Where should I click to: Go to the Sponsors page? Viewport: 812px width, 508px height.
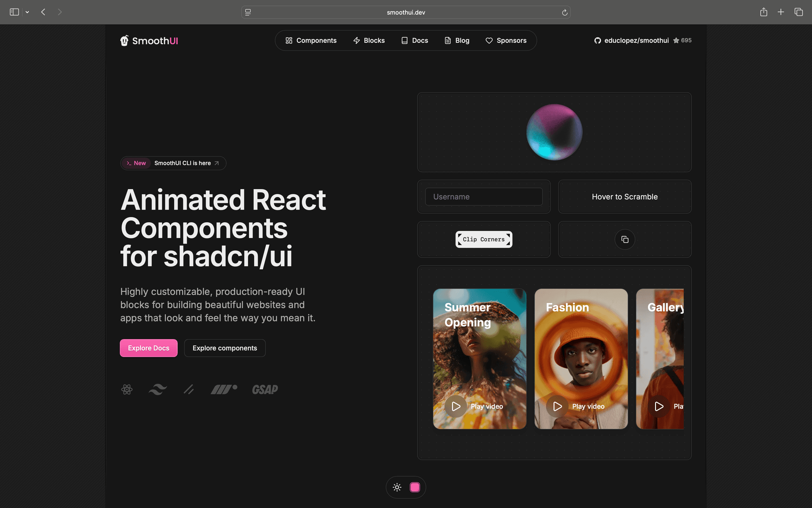tap(506, 41)
